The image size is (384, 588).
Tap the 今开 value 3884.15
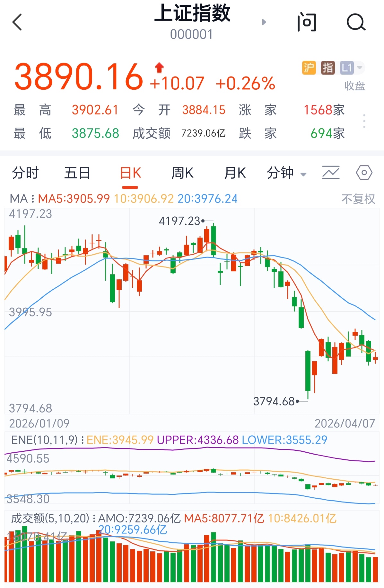(204, 110)
